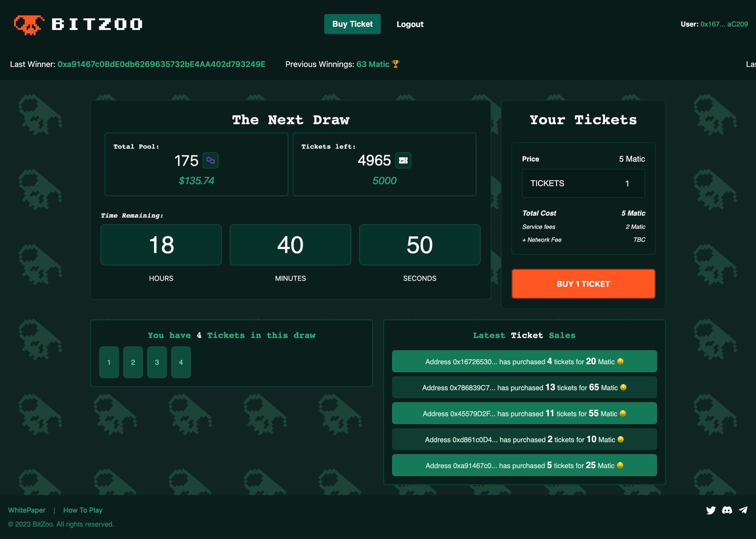Image resolution: width=756 pixels, height=539 pixels.
Task: Click the Matic currency icon in Total Pool
Action: [x=210, y=161]
